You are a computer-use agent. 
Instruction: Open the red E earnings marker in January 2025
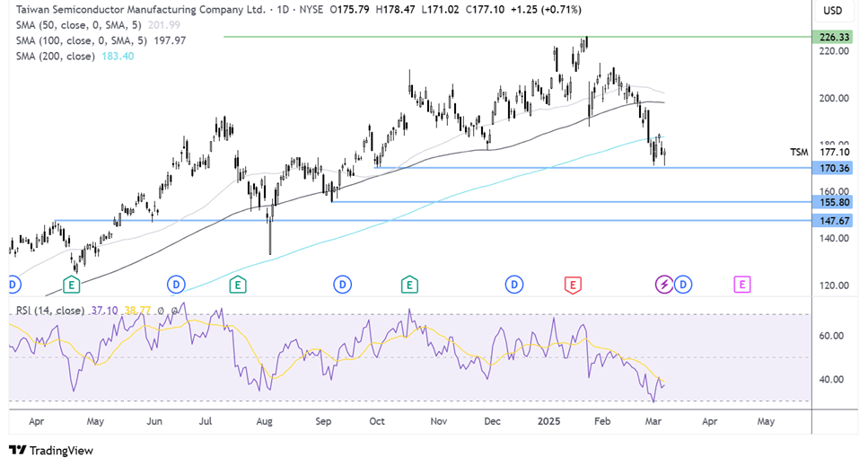tap(573, 285)
